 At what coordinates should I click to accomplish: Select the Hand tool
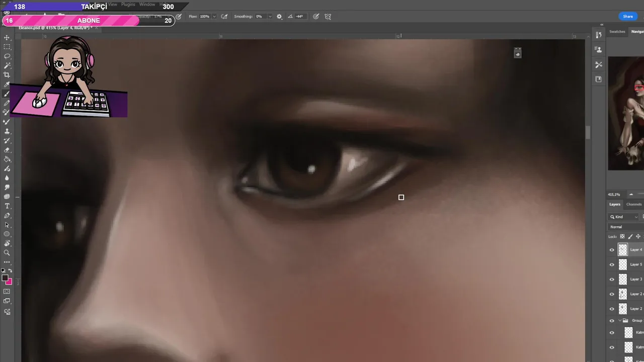tap(7, 243)
